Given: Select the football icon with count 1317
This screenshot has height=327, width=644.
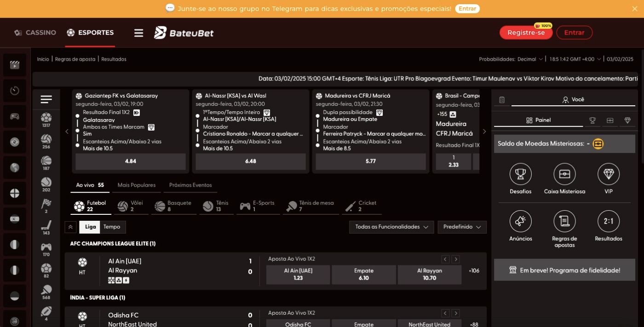Looking at the screenshot, I should 46,120.
